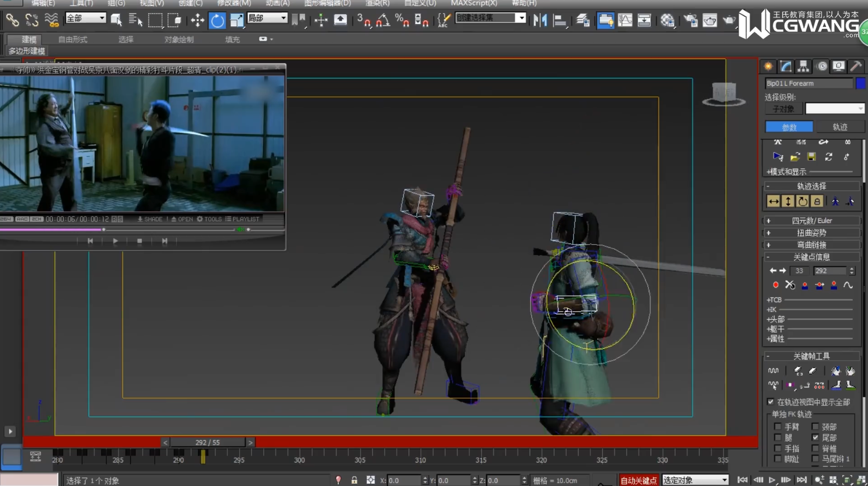The height and width of the screenshot is (486, 868).
Task: Click the Align tool icon
Action: click(560, 20)
